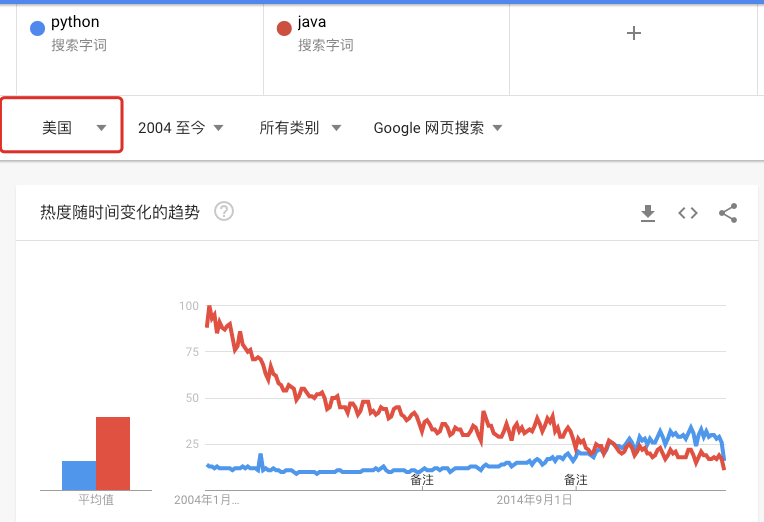Image resolution: width=764 pixels, height=522 pixels.
Task: Click the second 备注 note near 2014
Action: click(575, 480)
